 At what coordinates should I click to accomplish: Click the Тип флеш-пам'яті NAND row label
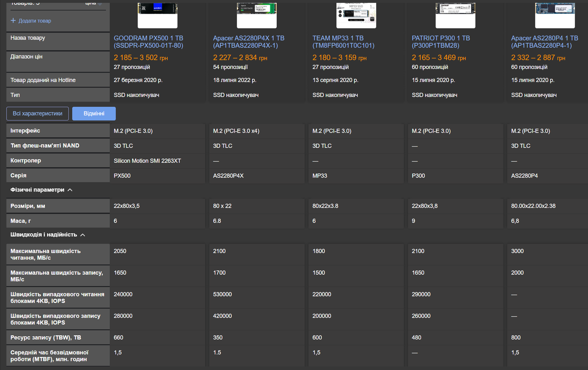click(45, 146)
